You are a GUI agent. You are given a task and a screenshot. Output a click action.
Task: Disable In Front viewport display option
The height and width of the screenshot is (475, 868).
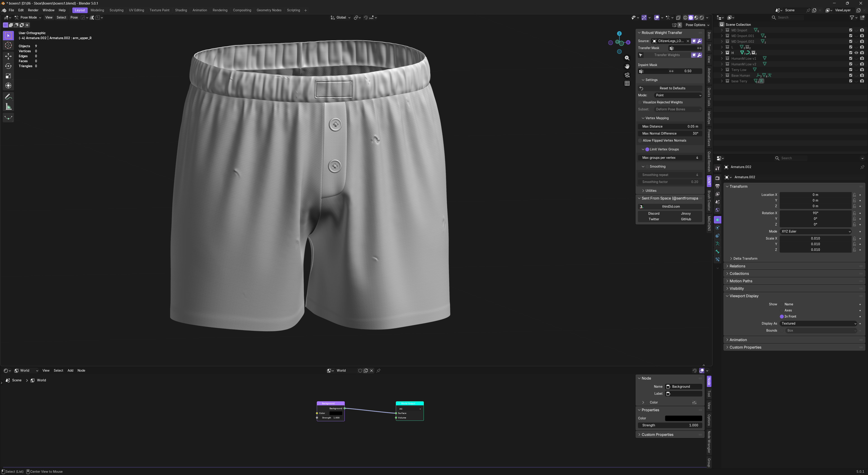(x=781, y=317)
